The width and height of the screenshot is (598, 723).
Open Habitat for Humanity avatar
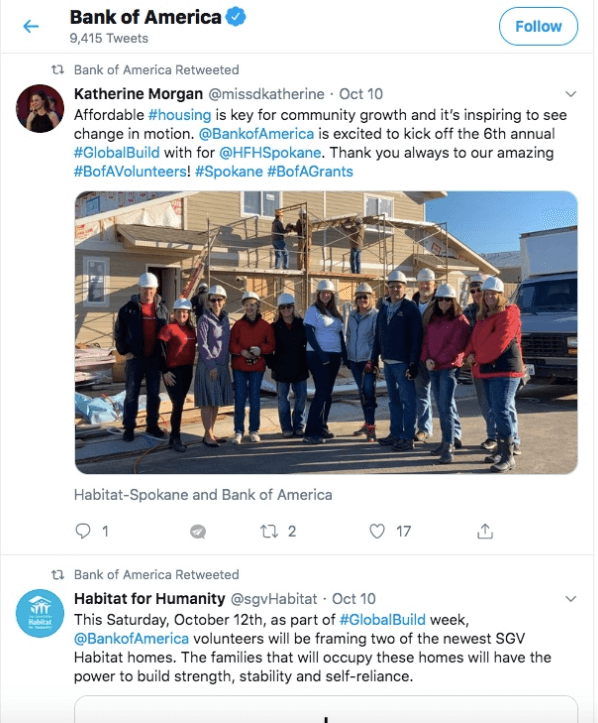tap(40, 613)
